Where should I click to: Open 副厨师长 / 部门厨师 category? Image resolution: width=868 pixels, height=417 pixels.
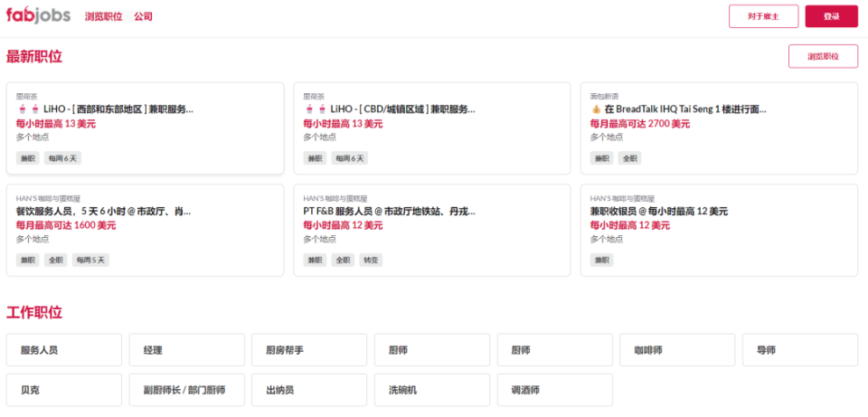click(x=186, y=391)
